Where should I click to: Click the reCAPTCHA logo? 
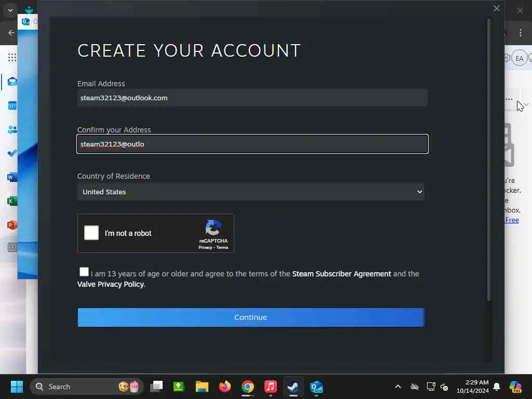coord(213,228)
